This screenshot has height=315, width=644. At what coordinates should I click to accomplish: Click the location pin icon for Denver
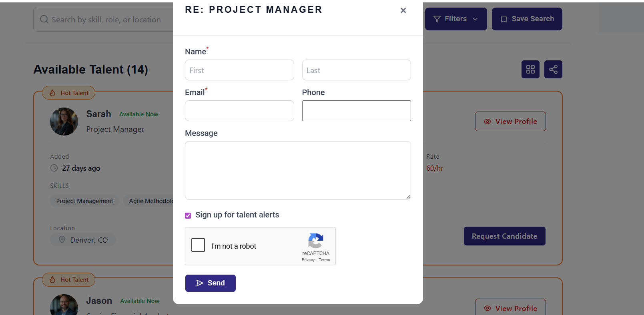click(x=62, y=239)
